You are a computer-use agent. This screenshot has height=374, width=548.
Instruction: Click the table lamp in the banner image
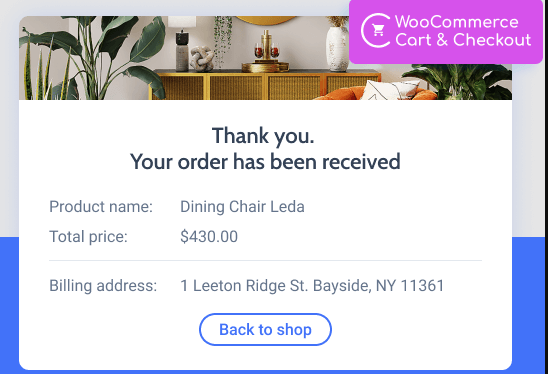(x=182, y=44)
